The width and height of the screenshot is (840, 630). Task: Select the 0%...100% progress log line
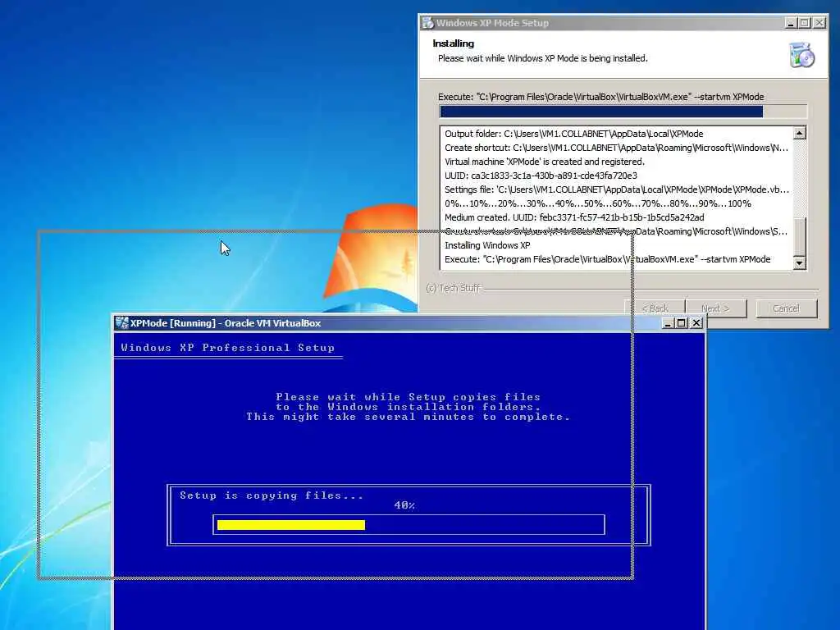click(598, 203)
